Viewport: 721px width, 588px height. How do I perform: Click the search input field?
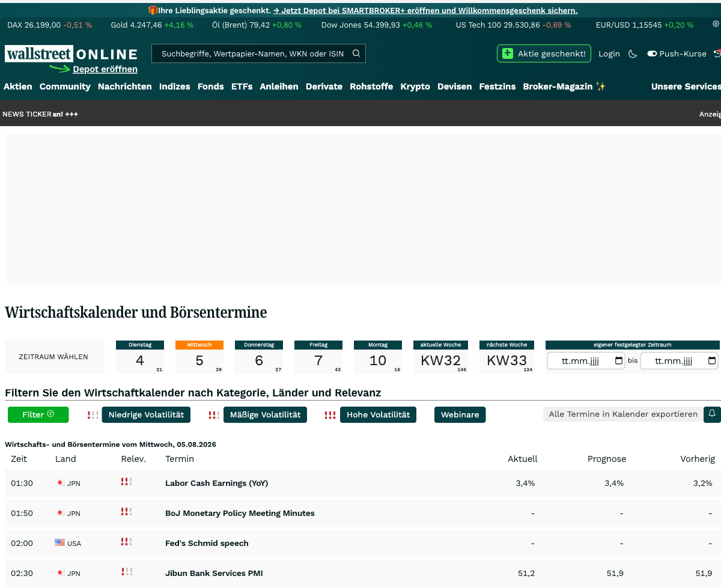(x=252, y=53)
